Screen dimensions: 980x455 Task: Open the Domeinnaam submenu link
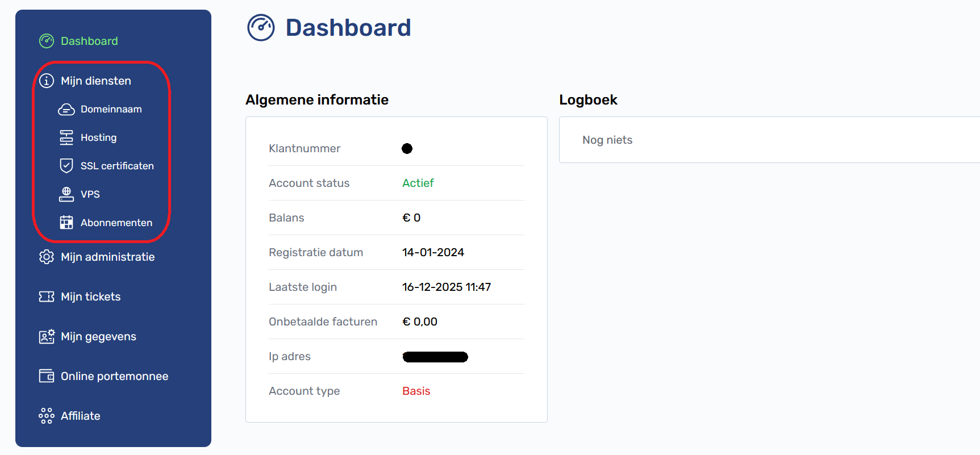111,109
